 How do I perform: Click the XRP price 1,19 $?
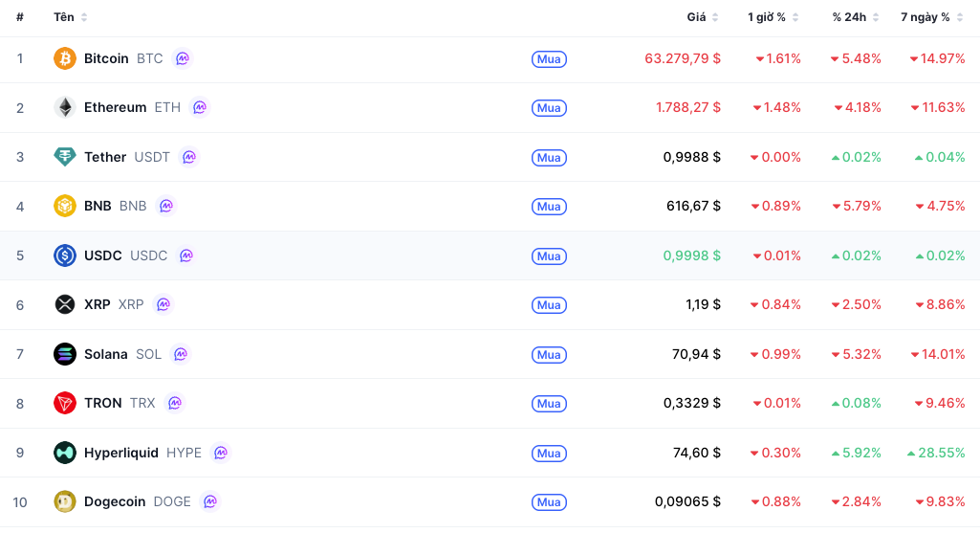(703, 304)
